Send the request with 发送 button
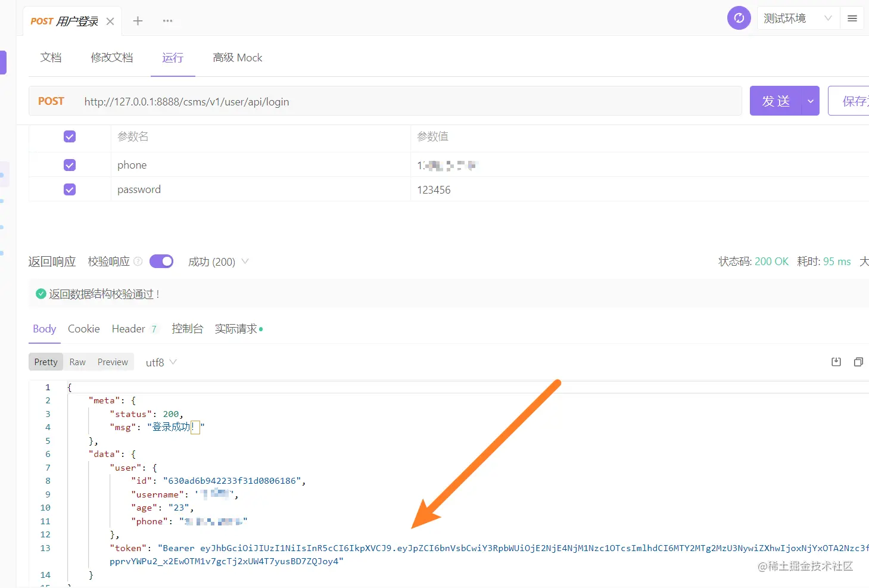The width and height of the screenshot is (869, 588). click(775, 101)
